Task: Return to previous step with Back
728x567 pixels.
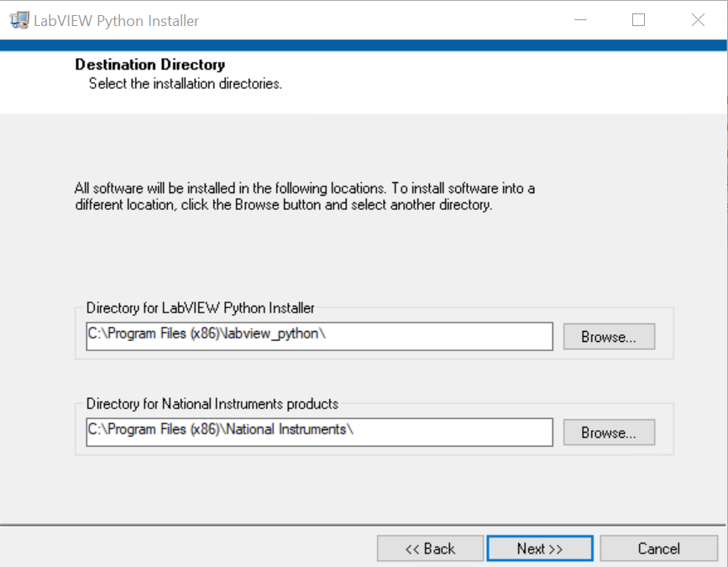Action: (430, 549)
